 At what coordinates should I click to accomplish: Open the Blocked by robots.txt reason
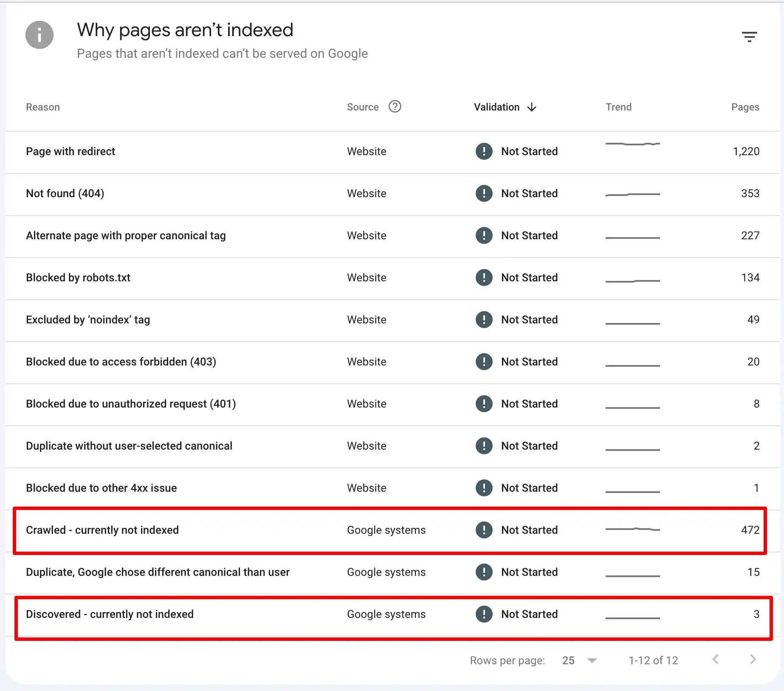(78, 278)
